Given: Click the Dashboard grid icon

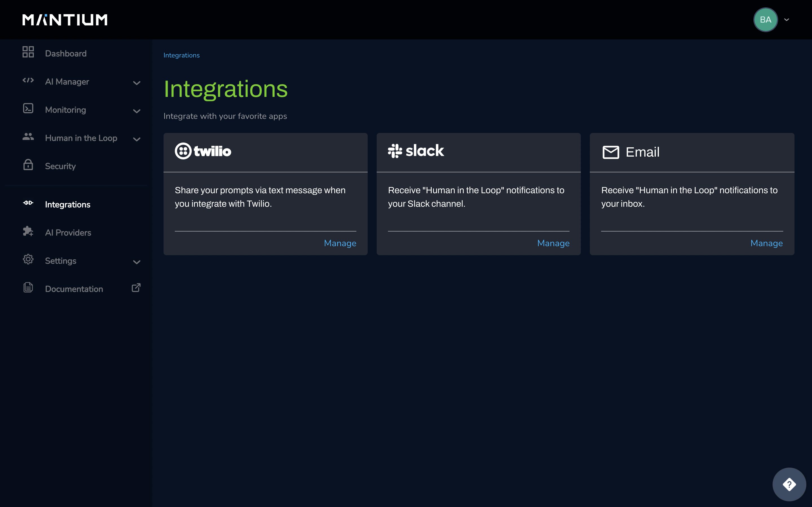Looking at the screenshot, I should 28,52.
